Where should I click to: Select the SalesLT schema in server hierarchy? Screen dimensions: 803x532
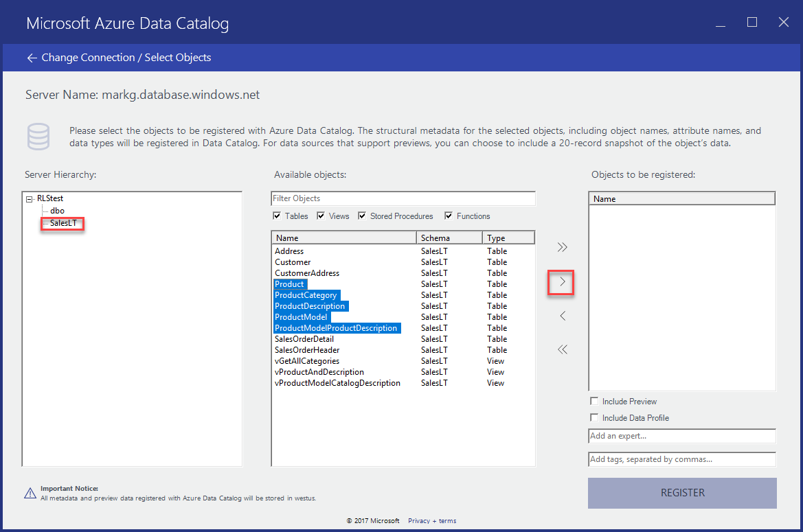pyautogui.click(x=62, y=222)
